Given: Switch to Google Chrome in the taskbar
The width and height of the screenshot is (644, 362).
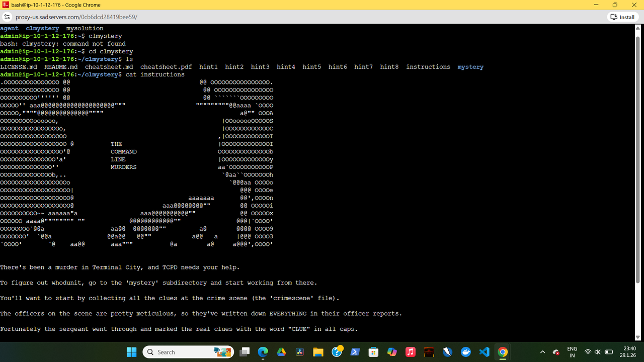Looking at the screenshot, I should [503, 352].
